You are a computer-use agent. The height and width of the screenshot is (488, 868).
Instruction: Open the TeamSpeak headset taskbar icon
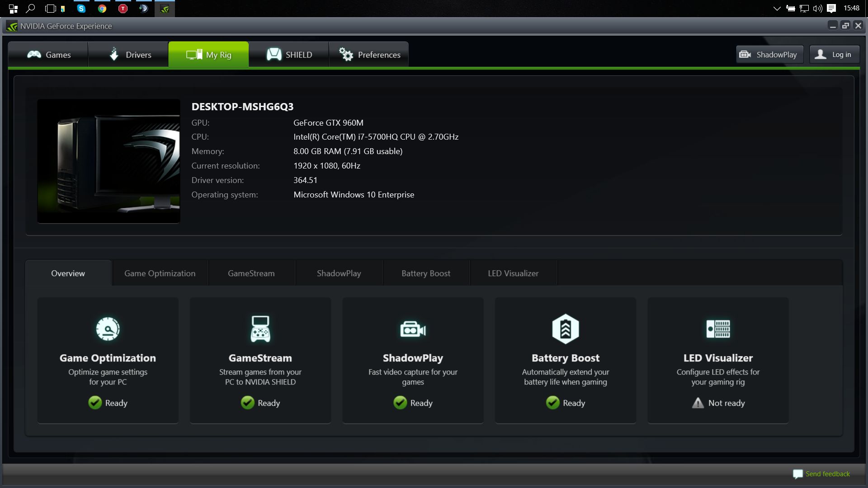click(144, 9)
